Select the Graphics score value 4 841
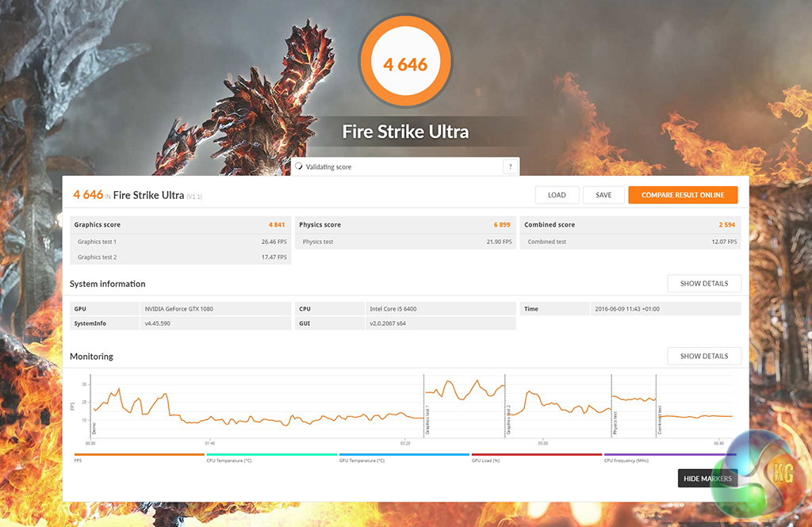This screenshot has height=527, width=812. pos(277,225)
